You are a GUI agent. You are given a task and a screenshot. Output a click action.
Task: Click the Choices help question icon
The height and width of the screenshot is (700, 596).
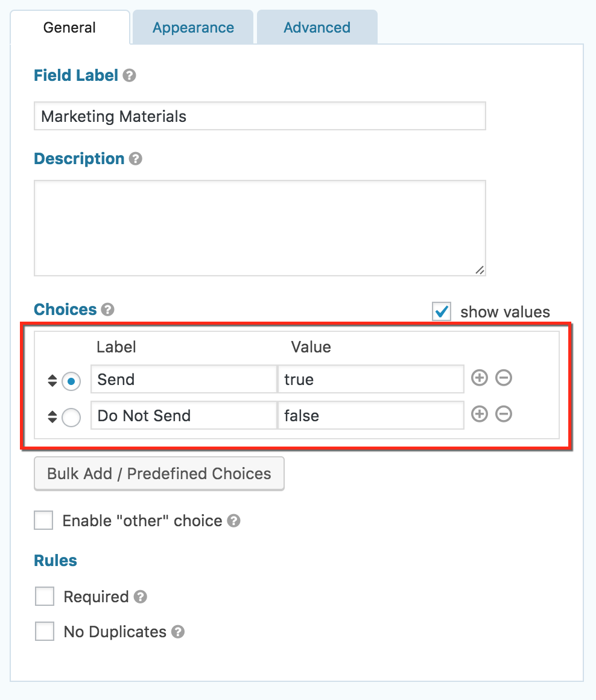tap(108, 310)
